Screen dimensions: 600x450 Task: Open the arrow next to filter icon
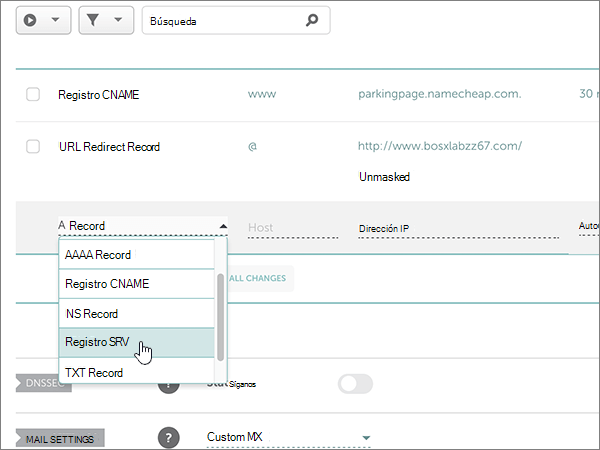118,20
